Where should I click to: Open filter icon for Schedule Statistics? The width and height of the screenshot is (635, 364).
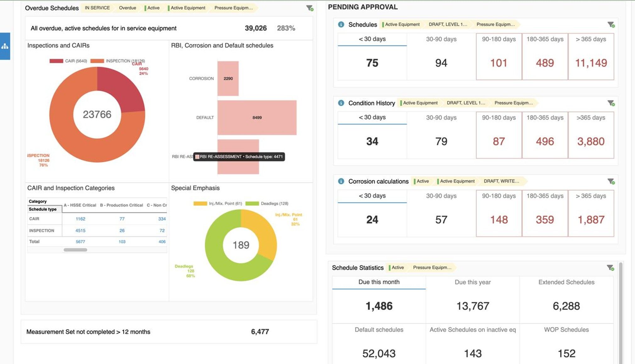coord(610,268)
